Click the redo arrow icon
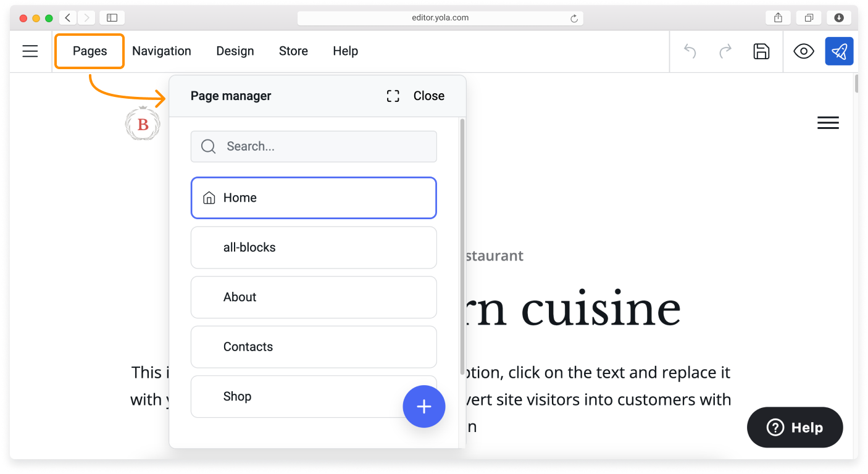 pos(725,51)
